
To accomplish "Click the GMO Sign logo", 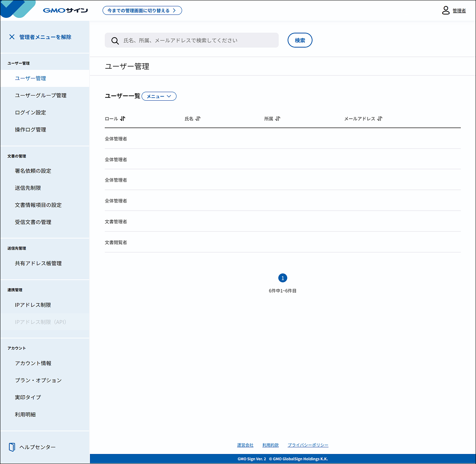I will pyautogui.click(x=65, y=10).
